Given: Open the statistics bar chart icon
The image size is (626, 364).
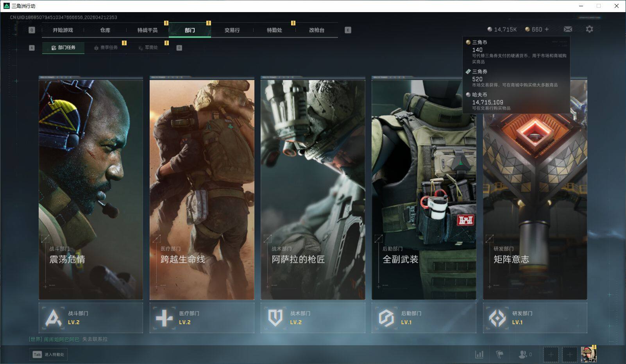Looking at the screenshot, I should (479, 354).
